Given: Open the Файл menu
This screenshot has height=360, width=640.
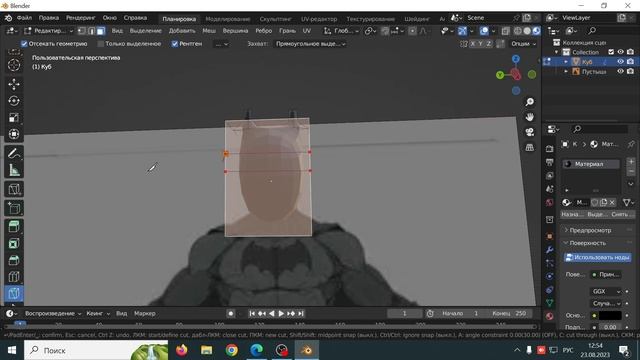Looking at the screenshot, I should click(24, 18).
